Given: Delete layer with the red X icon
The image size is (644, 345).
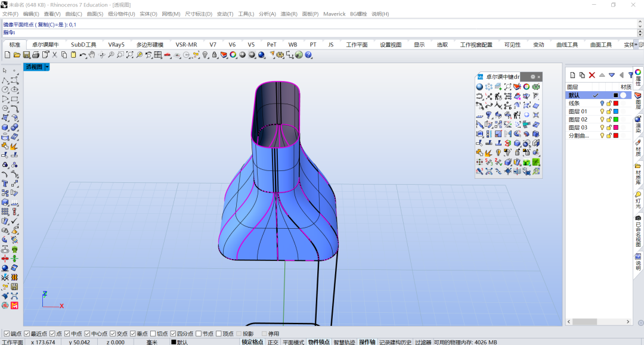Looking at the screenshot, I should pos(592,75).
